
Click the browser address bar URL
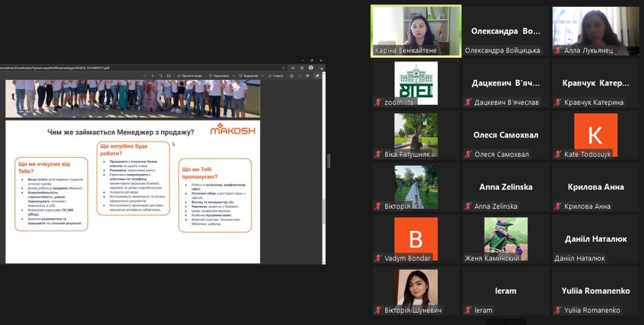(58, 68)
